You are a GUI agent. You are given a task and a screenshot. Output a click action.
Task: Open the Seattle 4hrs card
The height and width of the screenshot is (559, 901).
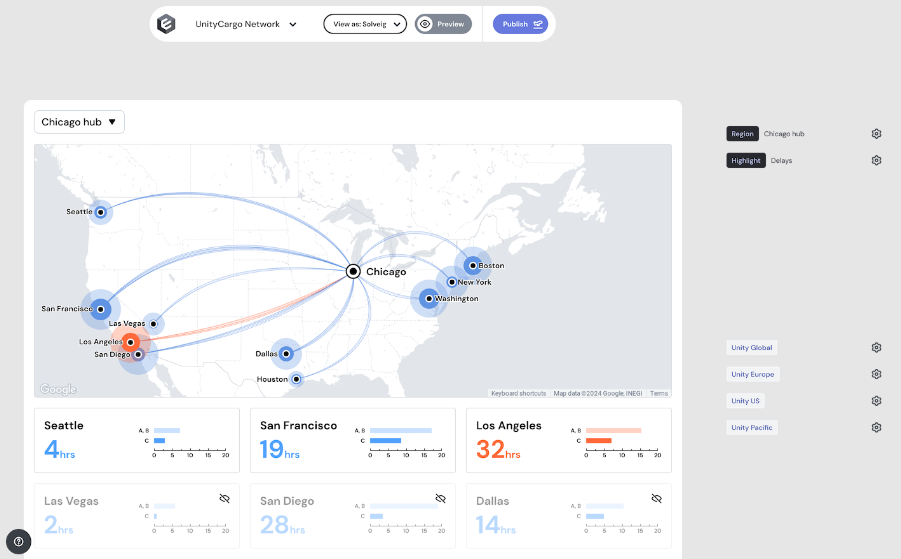pyautogui.click(x=137, y=441)
